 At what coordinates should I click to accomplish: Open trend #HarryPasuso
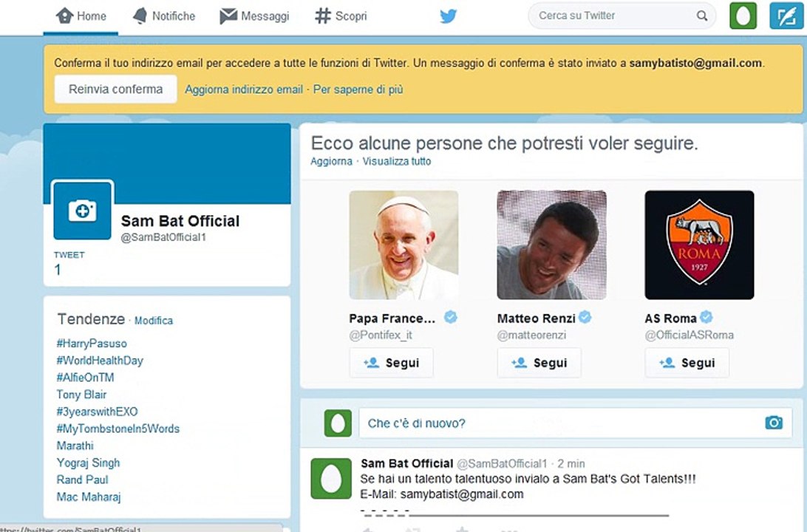point(92,343)
